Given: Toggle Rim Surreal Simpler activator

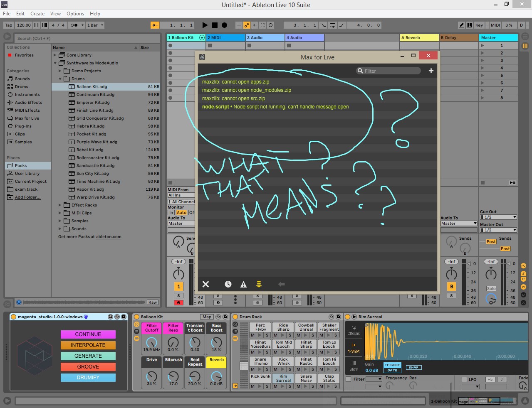Looking at the screenshot, I should [348, 317].
